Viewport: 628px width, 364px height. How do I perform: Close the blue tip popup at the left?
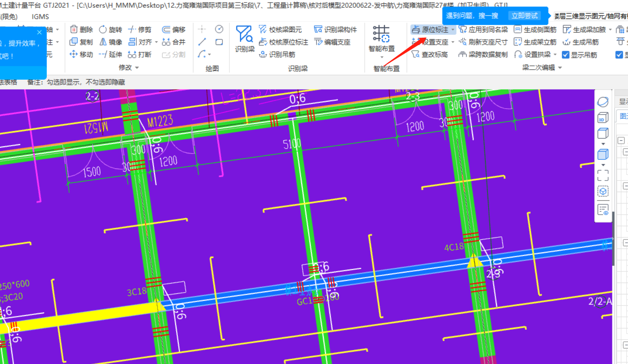pyautogui.click(x=39, y=32)
